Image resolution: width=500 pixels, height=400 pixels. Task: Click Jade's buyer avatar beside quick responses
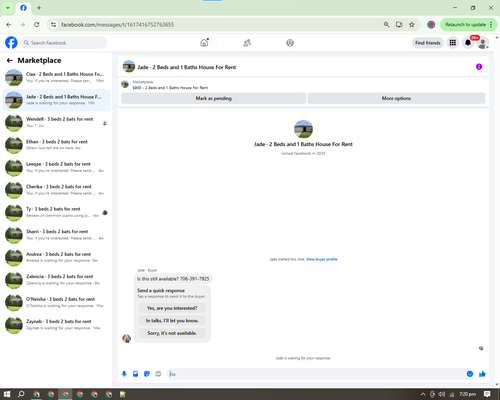click(126, 338)
